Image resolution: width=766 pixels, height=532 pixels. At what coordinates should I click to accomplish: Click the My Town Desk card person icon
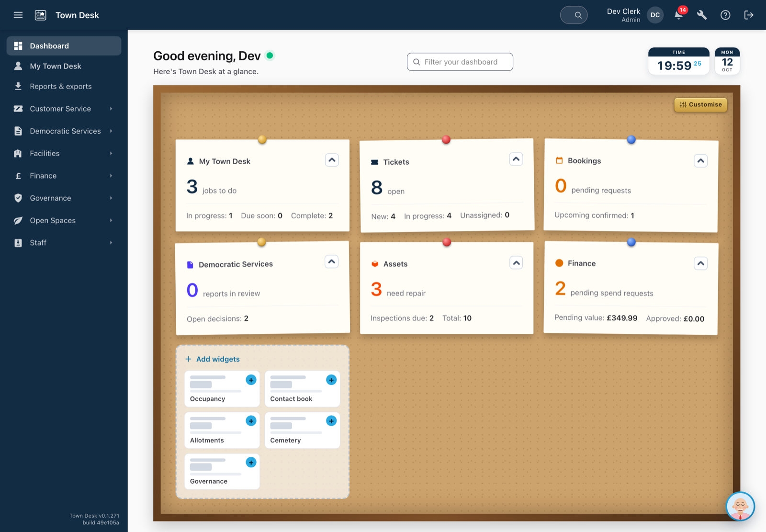tap(191, 161)
